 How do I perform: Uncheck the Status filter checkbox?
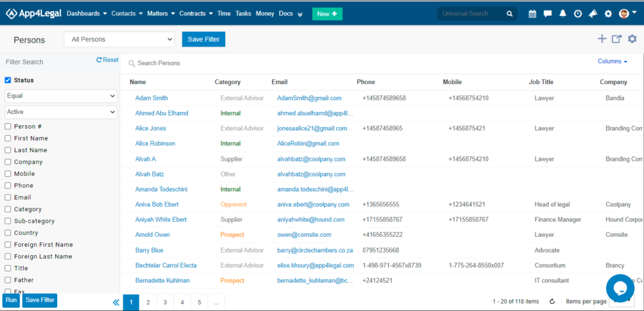pyautogui.click(x=8, y=80)
